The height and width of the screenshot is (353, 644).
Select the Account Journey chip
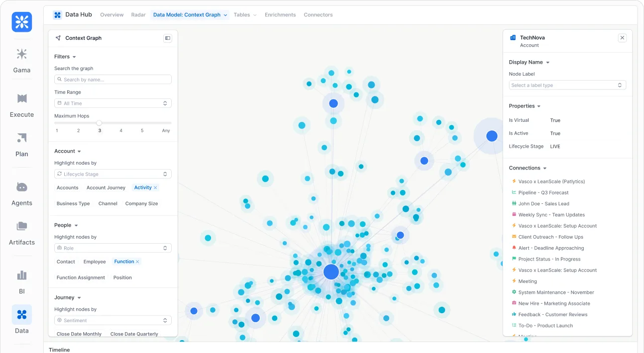[106, 187]
